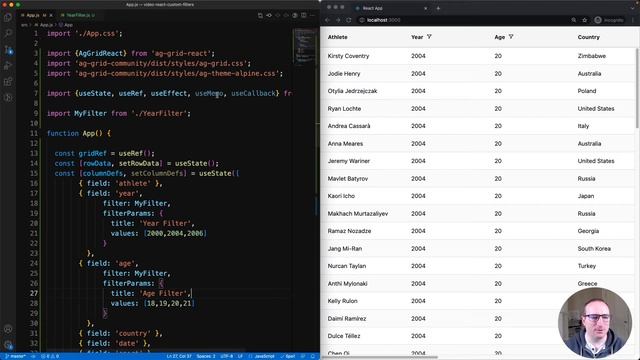The height and width of the screenshot is (360, 640).
Task: Close the React App browser tab
Action: [425, 8]
